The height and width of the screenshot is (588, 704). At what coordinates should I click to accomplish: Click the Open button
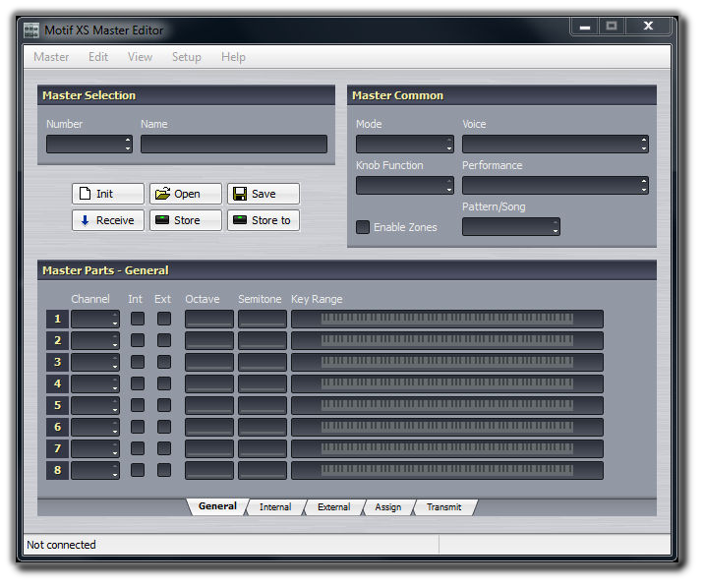(x=186, y=194)
